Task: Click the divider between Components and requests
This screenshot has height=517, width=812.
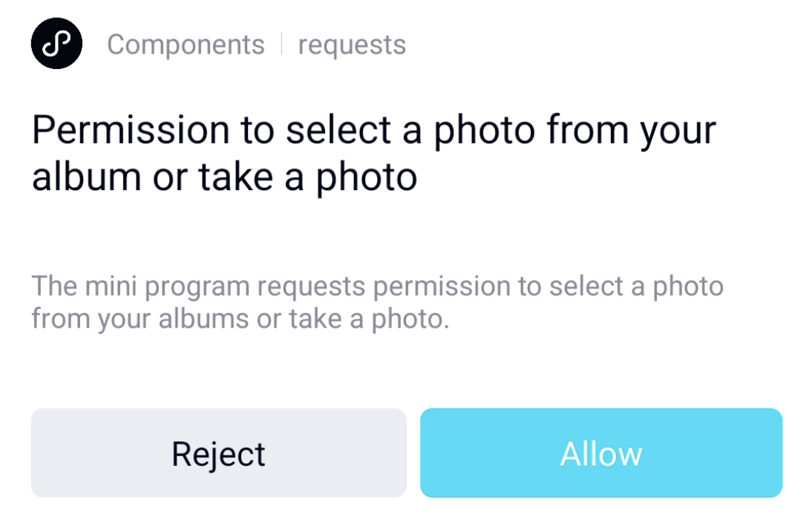Action: tap(282, 45)
